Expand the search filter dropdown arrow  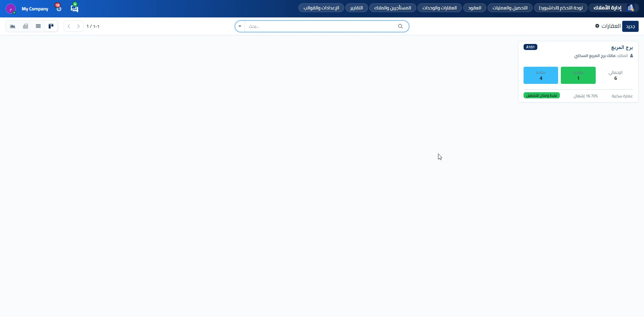click(x=240, y=26)
